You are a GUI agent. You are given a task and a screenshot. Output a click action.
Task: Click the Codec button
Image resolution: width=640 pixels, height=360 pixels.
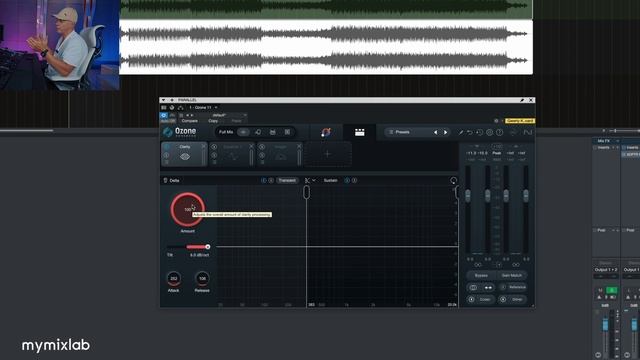tap(481, 299)
